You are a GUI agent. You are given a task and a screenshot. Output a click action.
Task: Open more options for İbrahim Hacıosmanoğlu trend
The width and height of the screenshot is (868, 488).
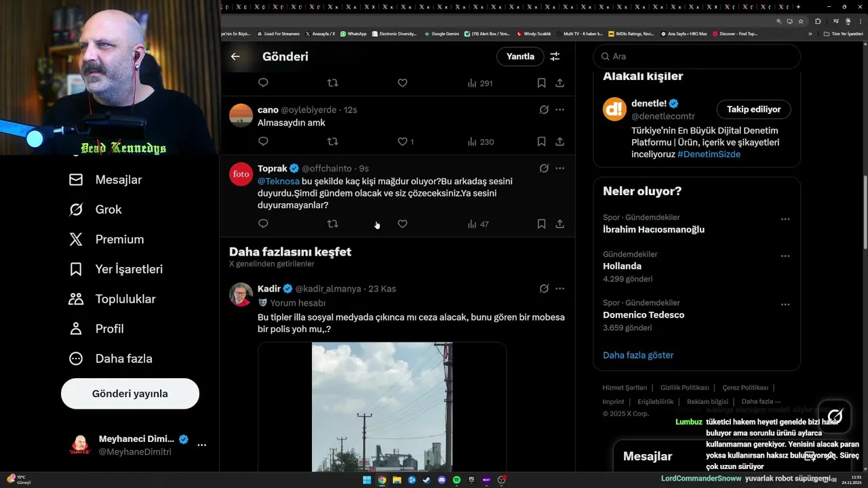[785, 219]
